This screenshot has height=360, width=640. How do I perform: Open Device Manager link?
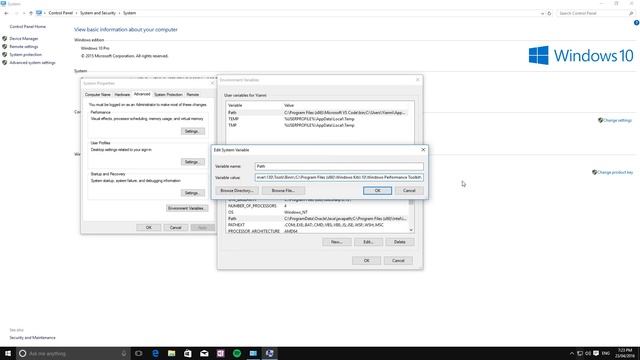24,38
